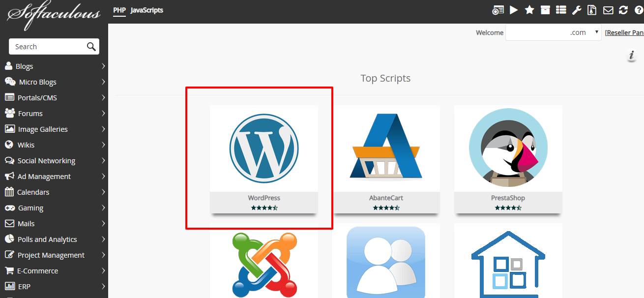Expand the Mails category chevron
The image size is (644, 298).
(103, 223)
